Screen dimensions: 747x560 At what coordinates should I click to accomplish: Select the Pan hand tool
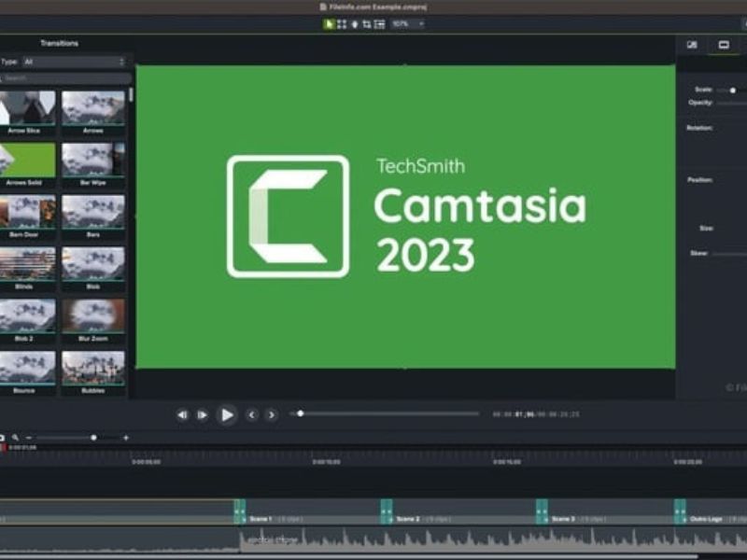point(355,24)
